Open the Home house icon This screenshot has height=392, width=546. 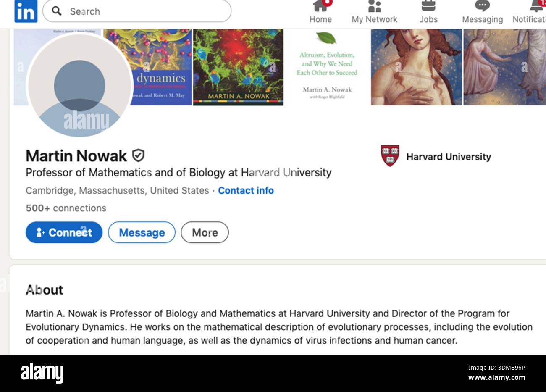pos(320,6)
